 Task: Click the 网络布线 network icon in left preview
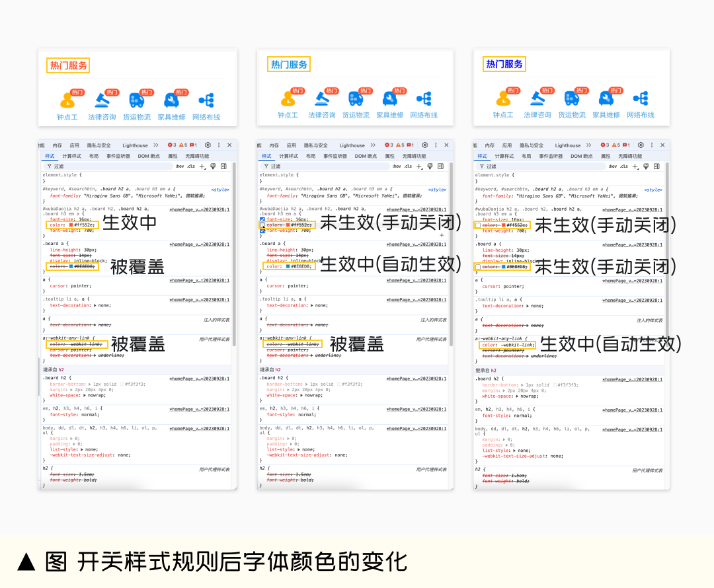[x=206, y=100]
